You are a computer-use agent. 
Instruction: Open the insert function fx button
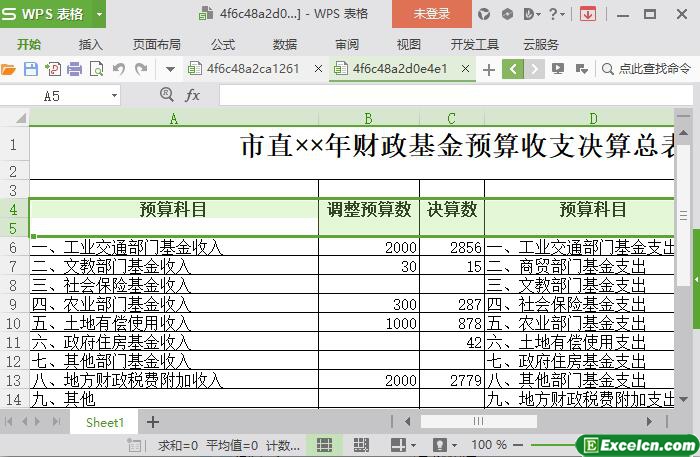point(193,95)
